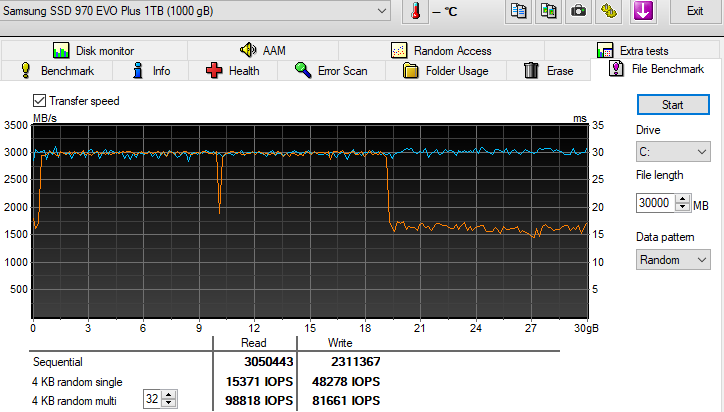Open the Drive C: dropdown
Image resolution: width=724 pixels, height=412 pixels.
tap(673, 152)
